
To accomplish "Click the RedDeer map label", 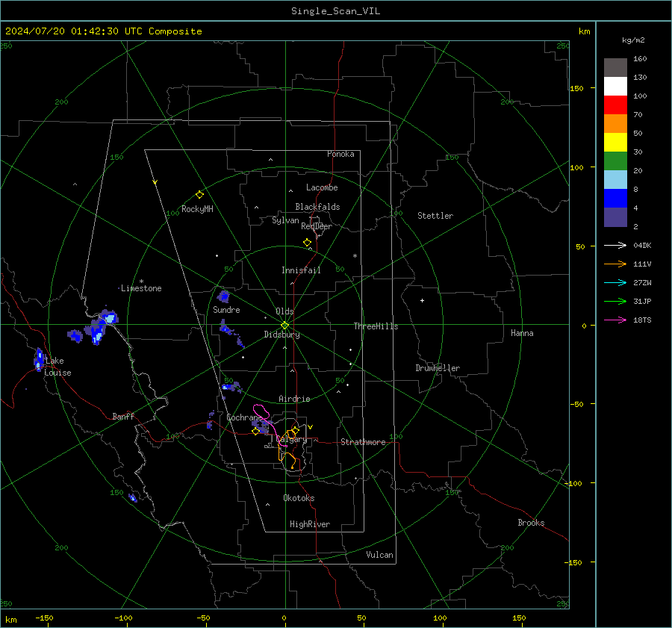I will (317, 226).
